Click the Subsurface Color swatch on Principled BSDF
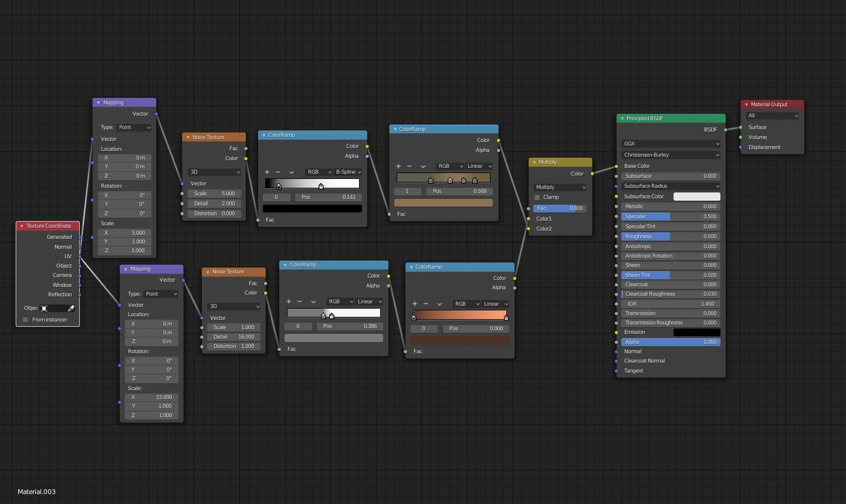The image size is (846, 504). 696,196
